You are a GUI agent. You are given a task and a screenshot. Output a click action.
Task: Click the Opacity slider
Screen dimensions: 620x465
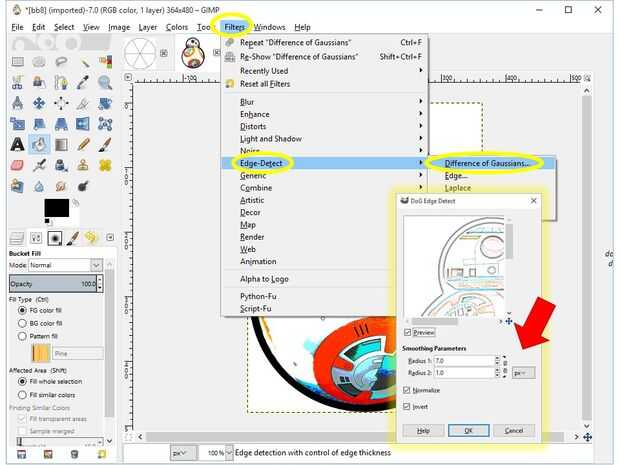(x=53, y=284)
